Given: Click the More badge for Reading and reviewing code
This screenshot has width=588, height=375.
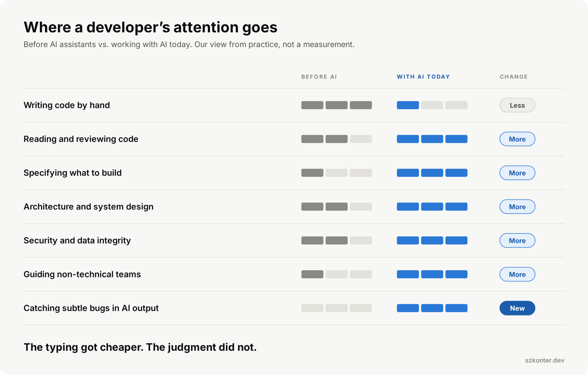Looking at the screenshot, I should (517, 139).
